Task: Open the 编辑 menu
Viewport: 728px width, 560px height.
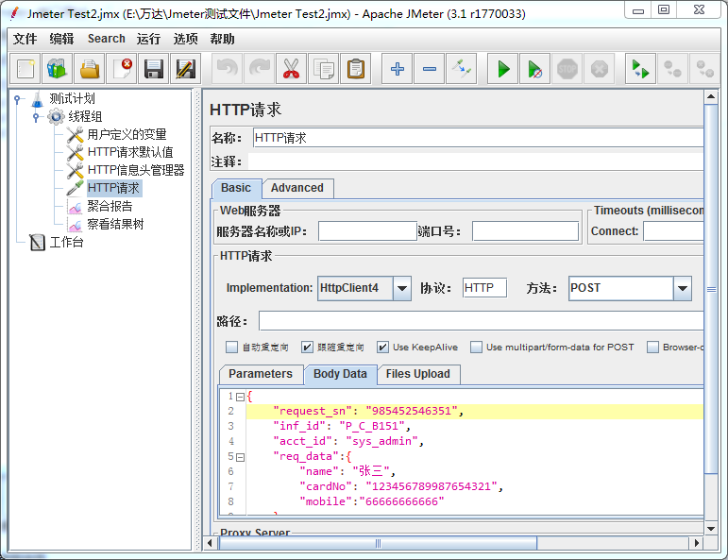Action: (61, 39)
